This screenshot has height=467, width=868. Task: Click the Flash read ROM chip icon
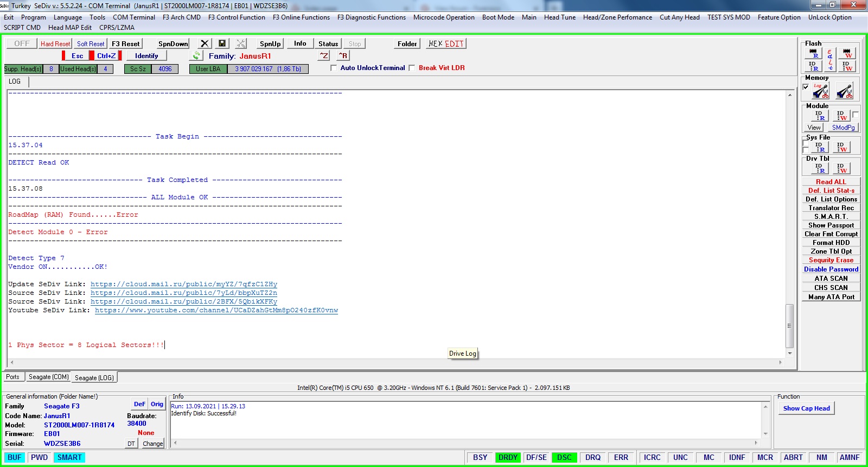[813, 53]
